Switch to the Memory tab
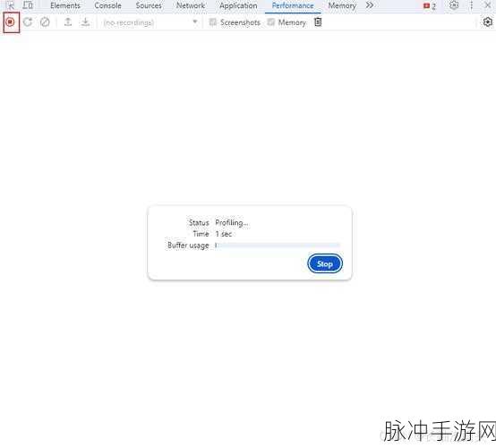 pos(342,5)
